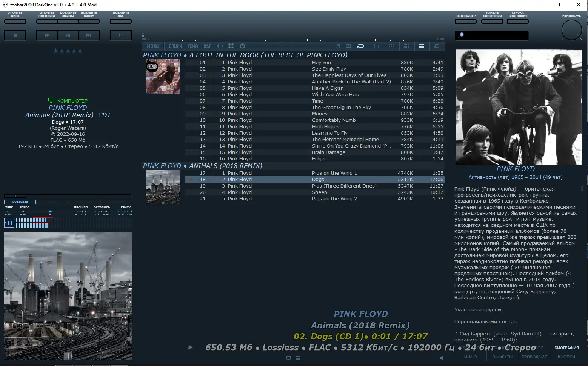Click the Добавить папку button
The image size is (588, 366).
(89, 22)
